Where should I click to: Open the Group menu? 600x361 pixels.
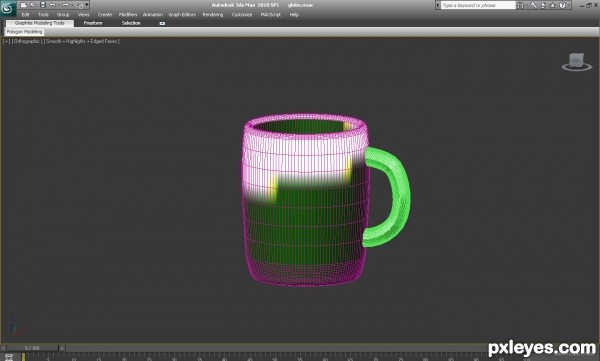tap(63, 15)
